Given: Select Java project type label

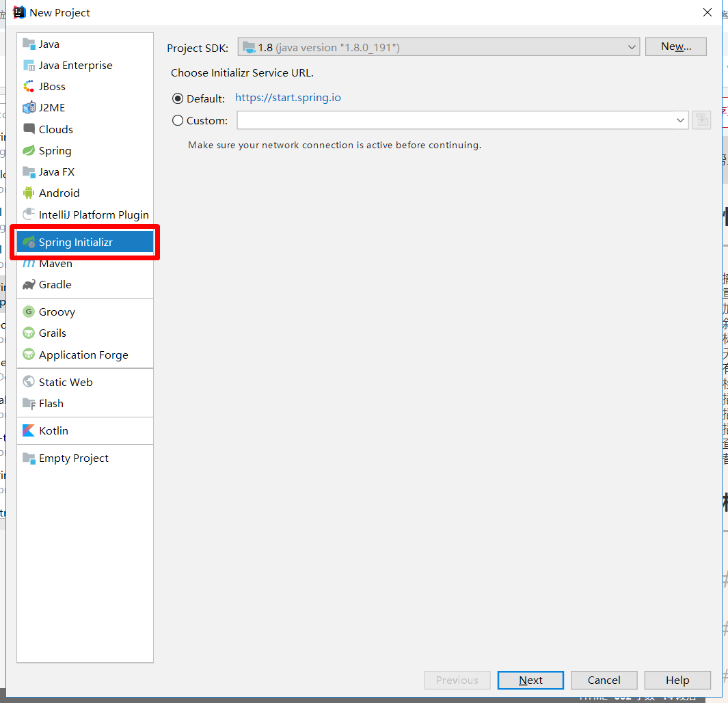Looking at the screenshot, I should click(x=49, y=44).
